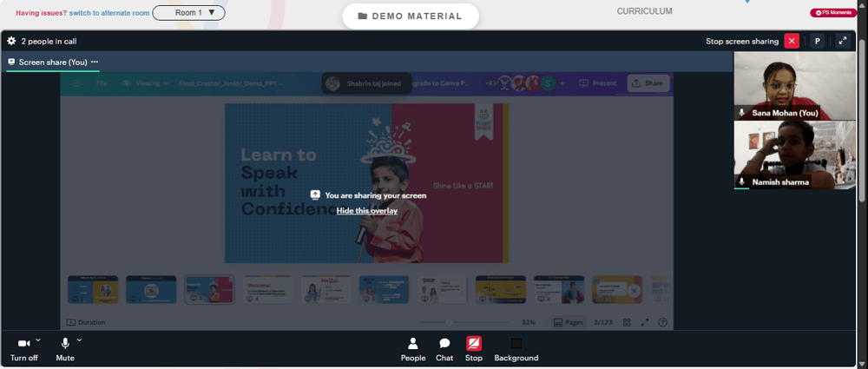Click the red stop screen sharing X
The width and height of the screenshot is (868, 369).
[792, 41]
